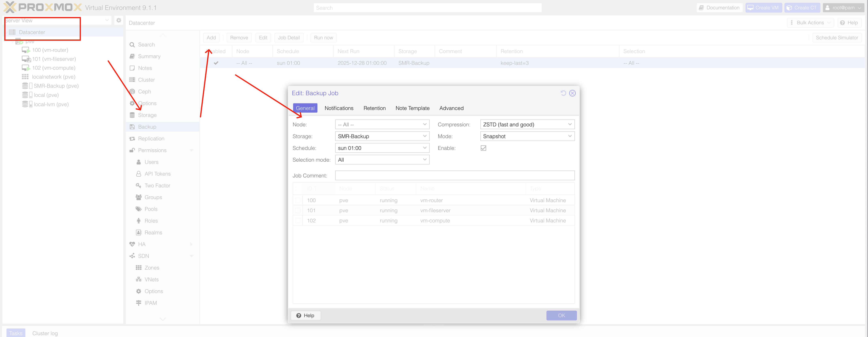Click the HA heartbeat icon in the sidebar
Viewport: 868px width, 337px height.
132,244
